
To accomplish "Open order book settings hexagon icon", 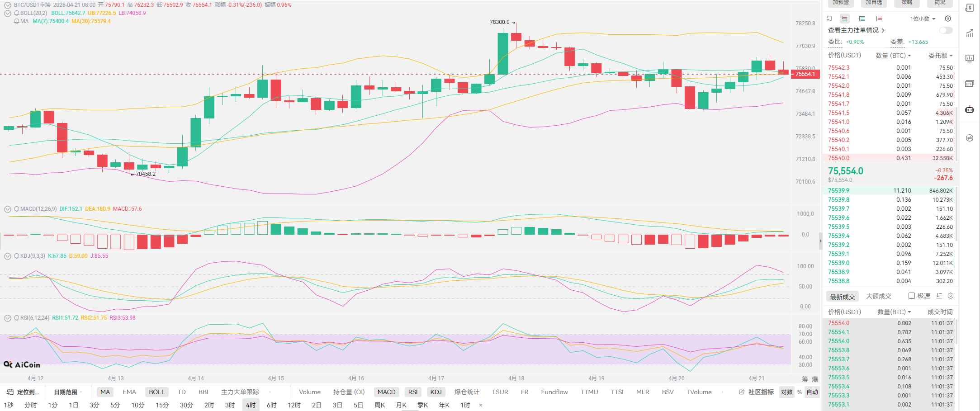I will click(948, 19).
